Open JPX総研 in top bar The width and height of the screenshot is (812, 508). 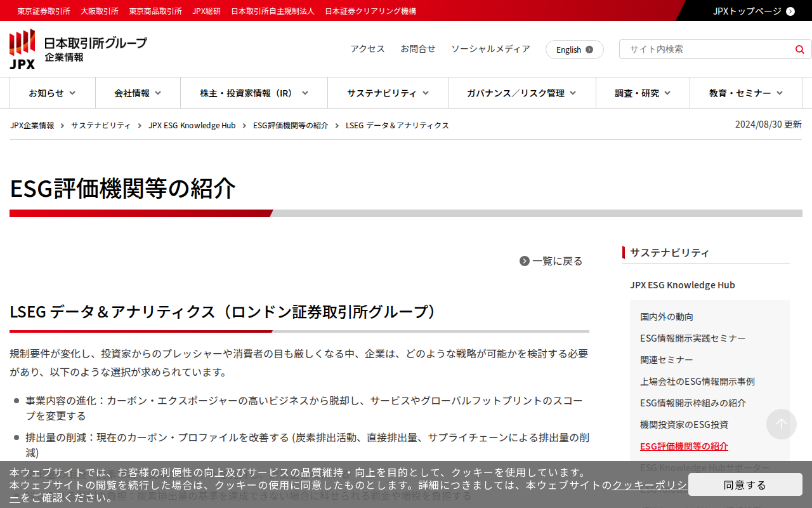tap(206, 11)
